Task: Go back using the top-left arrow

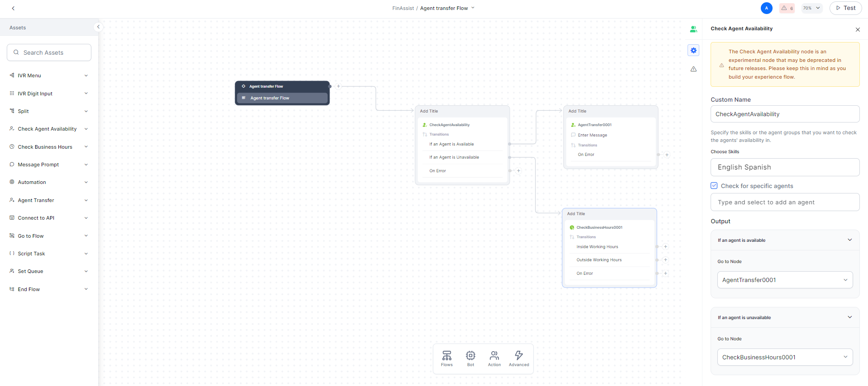Action: [13, 8]
